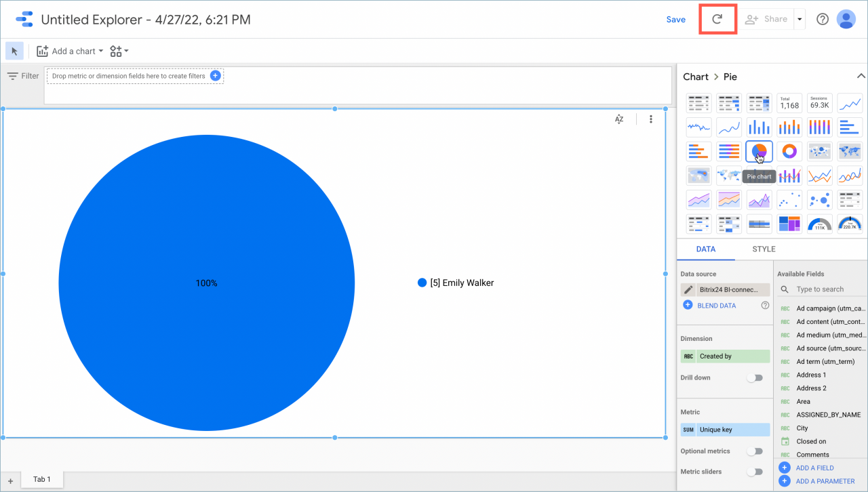Image resolution: width=868 pixels, height=492 pixels.
Task: Click the data source edit pencil icon
Action: pyautogui.click(x=688, y=289)
